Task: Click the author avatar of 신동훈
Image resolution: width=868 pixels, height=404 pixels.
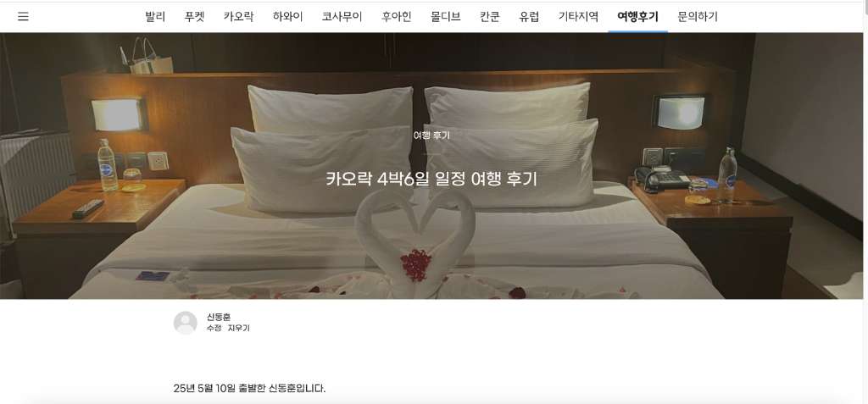Action: (185, 323)
